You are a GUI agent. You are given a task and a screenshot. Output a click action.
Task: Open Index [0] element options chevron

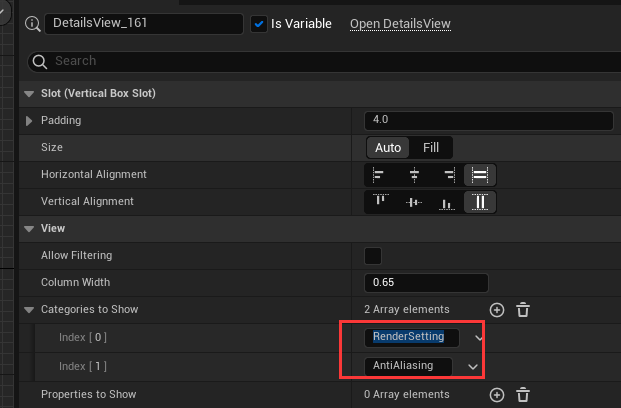(x=479, y=338)
